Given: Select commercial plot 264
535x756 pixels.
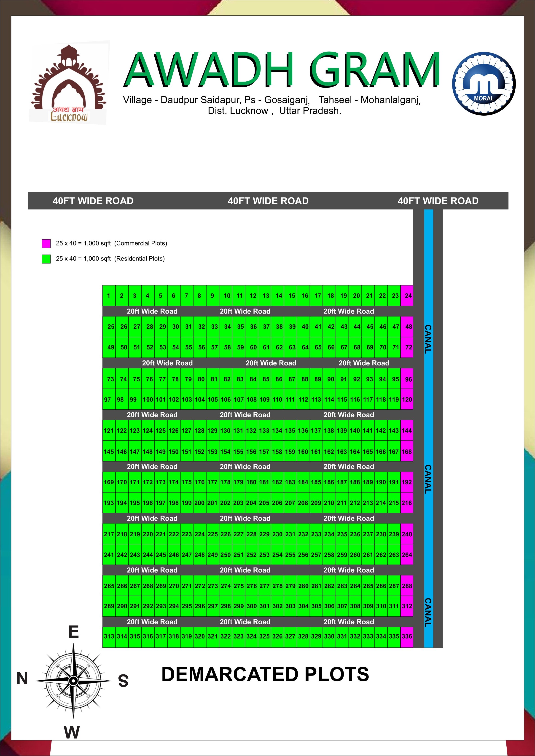Looking at the screenshot, I should coord(407,555).
